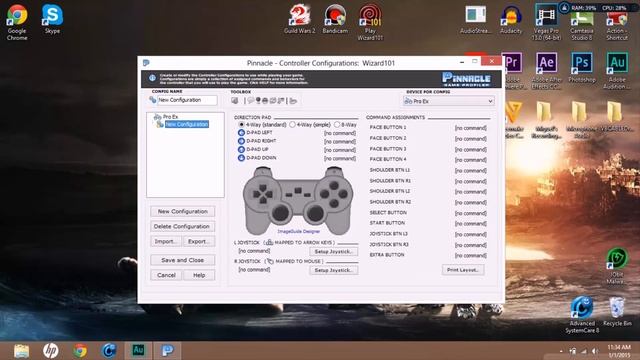The image size is (640, 360).
Task: Select Pro Ex in the config tree
Action: [170, 117]
